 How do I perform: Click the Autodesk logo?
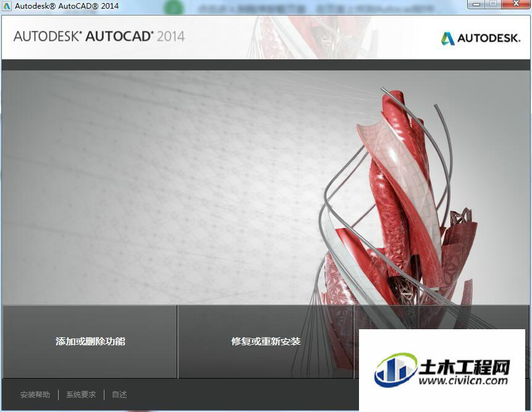click(x=480, y=38)
